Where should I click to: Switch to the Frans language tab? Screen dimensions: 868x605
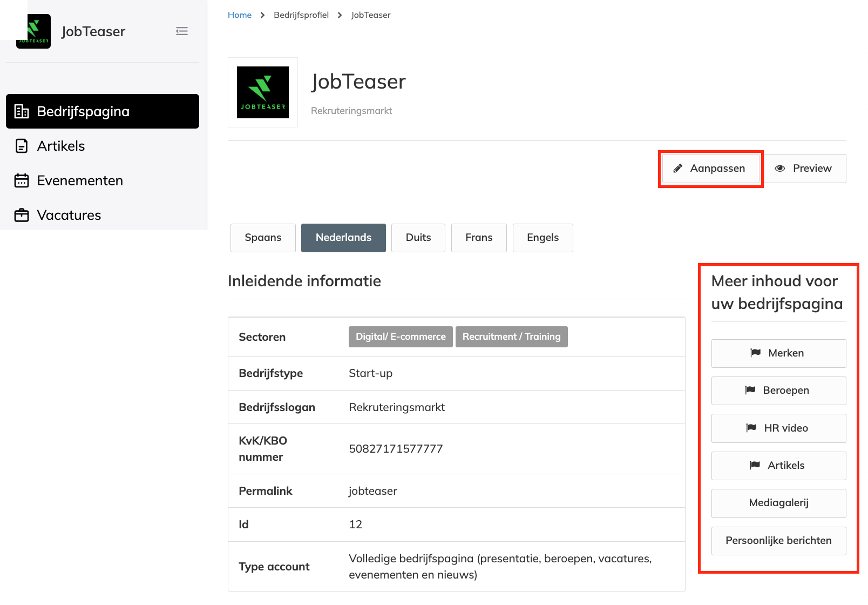pyautogui.click(x=479, y=238)
